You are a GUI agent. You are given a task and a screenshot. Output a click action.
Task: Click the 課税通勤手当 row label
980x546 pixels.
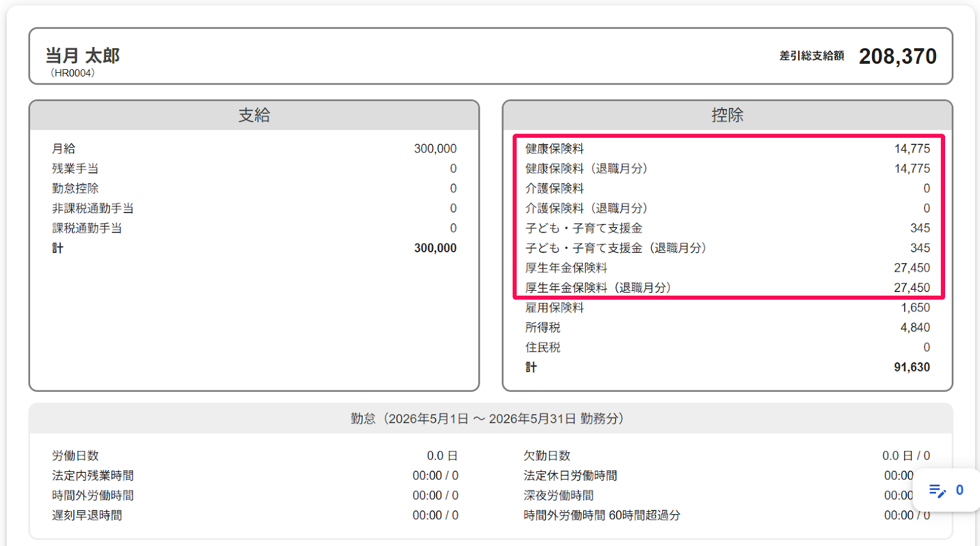click(87, 228)
